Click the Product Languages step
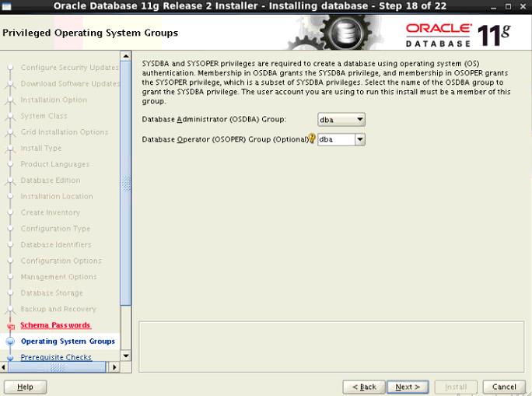This screenshot has height=396, width=532. (x=55, y=164)
